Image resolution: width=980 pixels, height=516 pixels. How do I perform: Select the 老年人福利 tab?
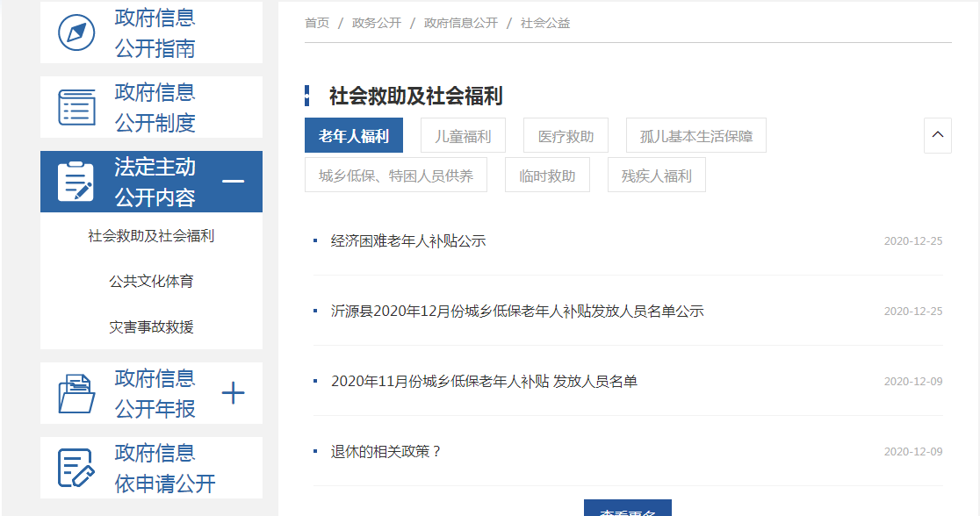point(353,136)
